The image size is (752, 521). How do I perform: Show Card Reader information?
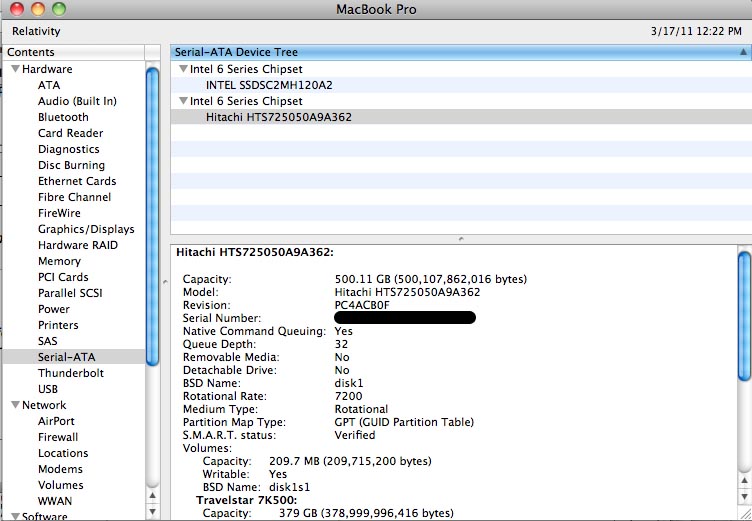coord(70,133)
